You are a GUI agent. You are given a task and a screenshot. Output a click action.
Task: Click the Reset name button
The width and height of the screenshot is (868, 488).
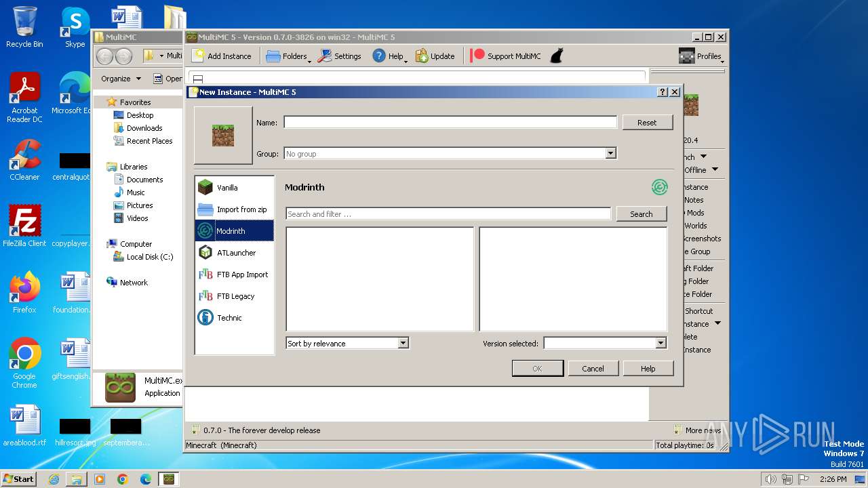point(647,123)
